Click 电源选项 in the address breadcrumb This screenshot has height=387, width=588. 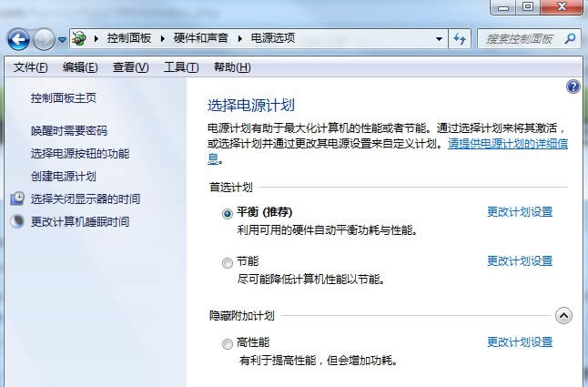(x=273, y=38)
